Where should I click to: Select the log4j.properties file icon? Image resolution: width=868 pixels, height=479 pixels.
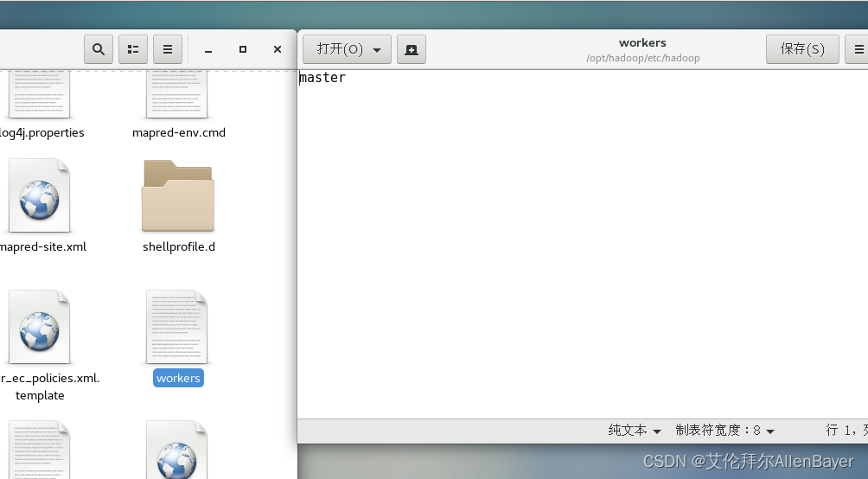39,94
